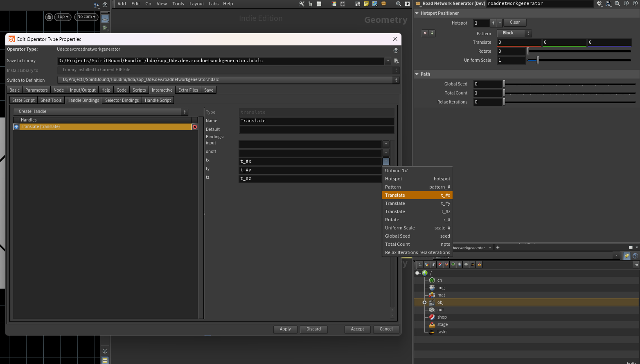
Task: Click the browse library file icon
Action: pyautogui.click(x=396, y=61)
